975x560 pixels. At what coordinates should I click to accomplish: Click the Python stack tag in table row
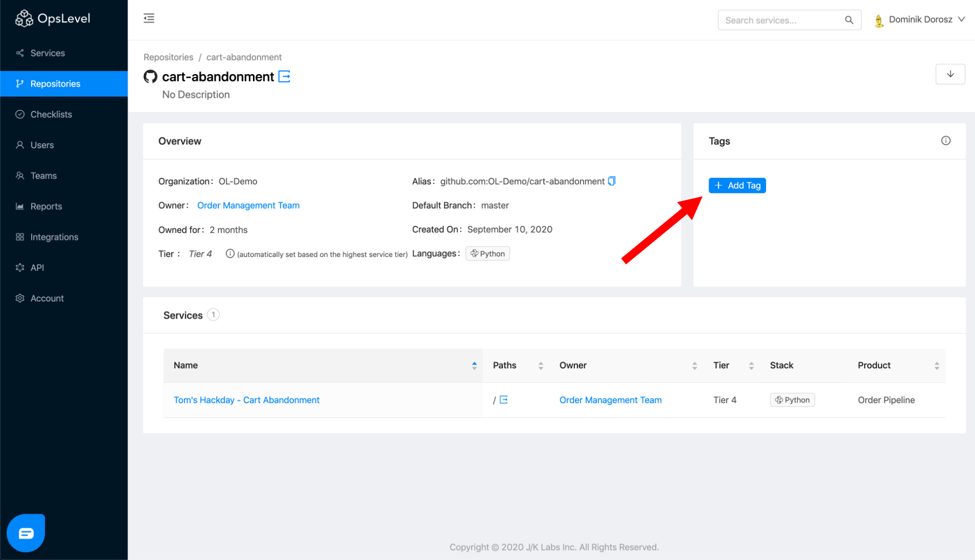coord(793,400)
